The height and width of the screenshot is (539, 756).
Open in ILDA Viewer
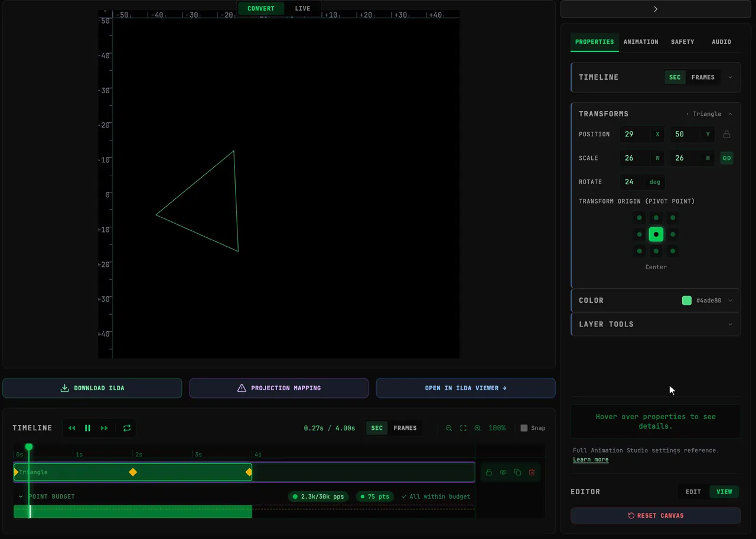pos(465,388)
